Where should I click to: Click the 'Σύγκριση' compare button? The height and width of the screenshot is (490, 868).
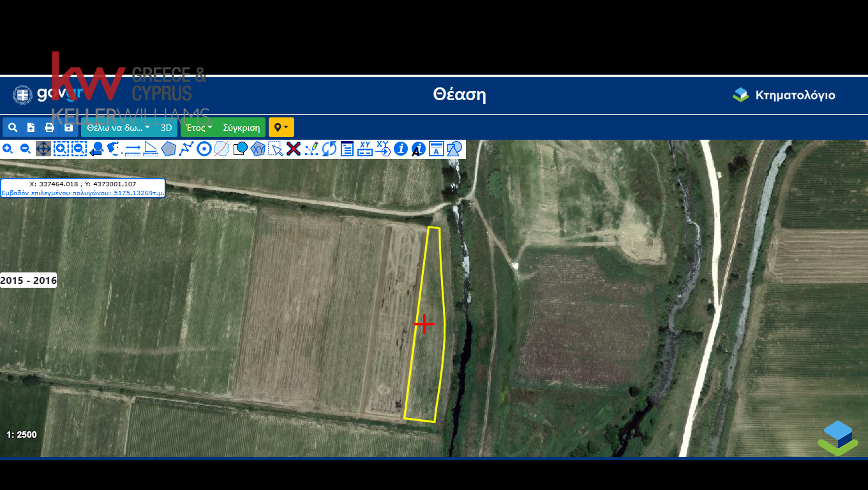click(x=241, y=128)
